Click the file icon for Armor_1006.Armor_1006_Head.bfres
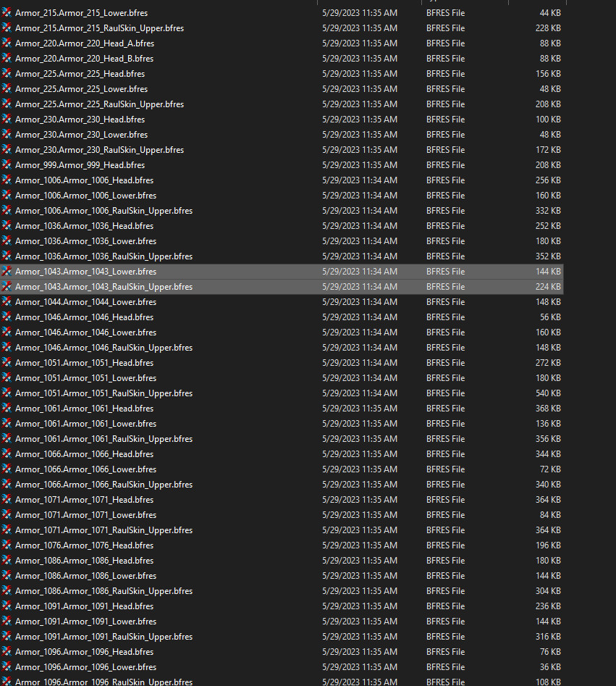Screen dimensions: 616x686 [7, 180]
